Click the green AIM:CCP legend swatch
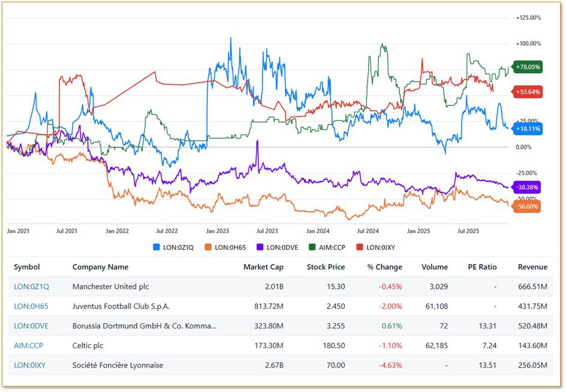The width and height of the screenshot is (566, 392). click(x=310, y=246)
